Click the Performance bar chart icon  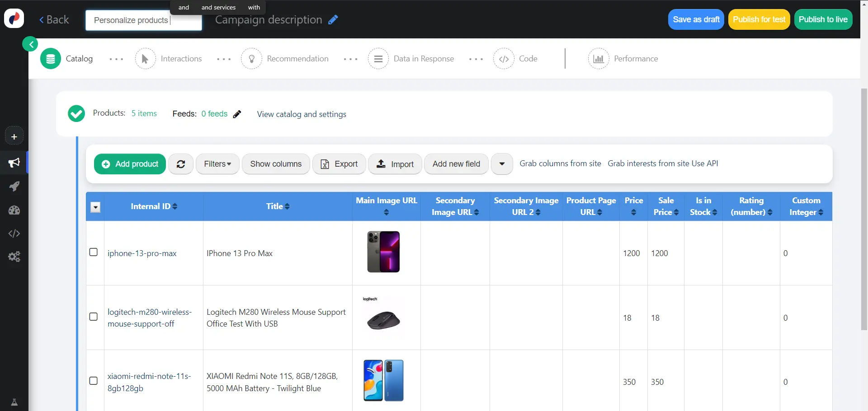pyautogui.click(x=598, y=59)
